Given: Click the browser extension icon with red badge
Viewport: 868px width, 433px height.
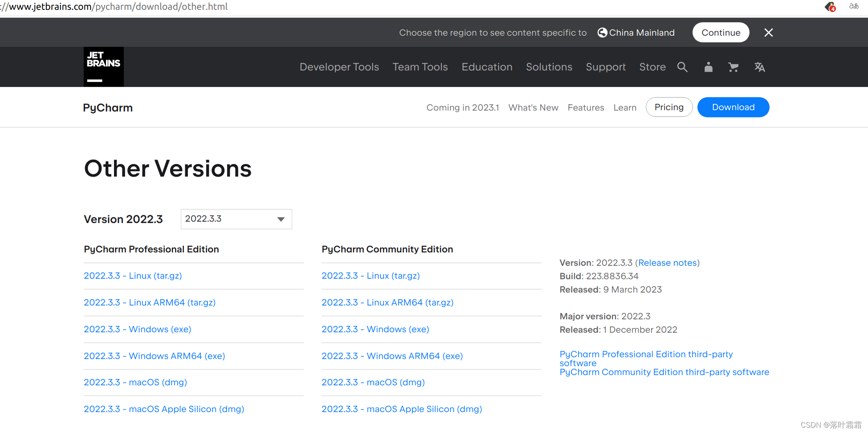Looking at the screenshot, I should (x=830, y=7).
